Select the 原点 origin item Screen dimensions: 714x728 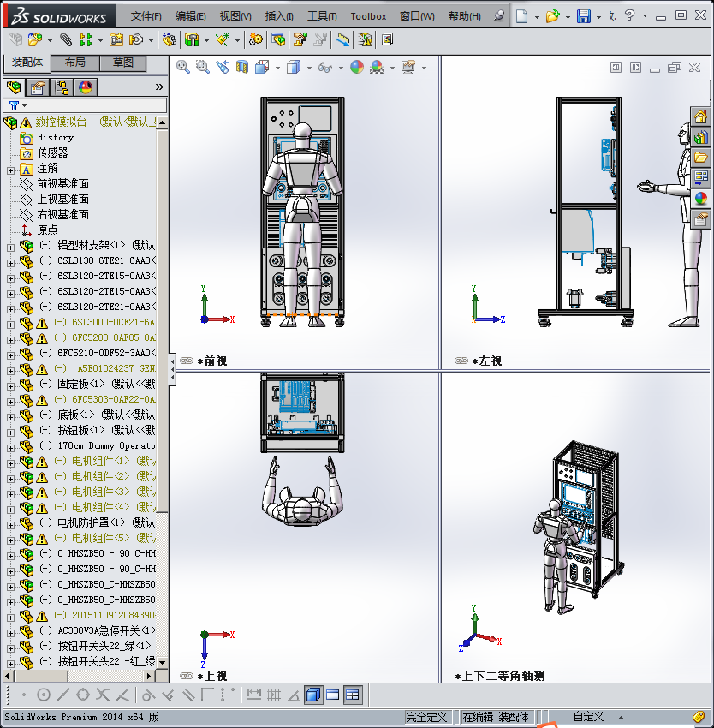coord(47,230)
